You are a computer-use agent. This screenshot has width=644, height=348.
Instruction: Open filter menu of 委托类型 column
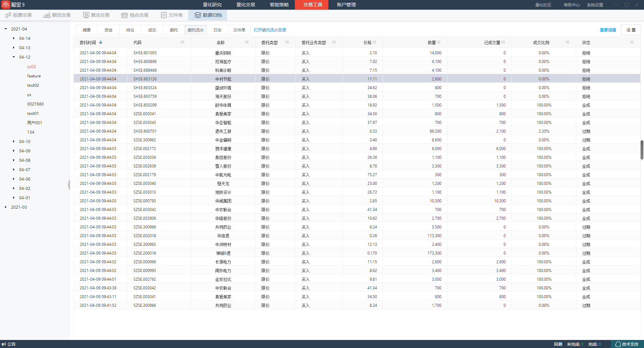[x=287, y=42]
